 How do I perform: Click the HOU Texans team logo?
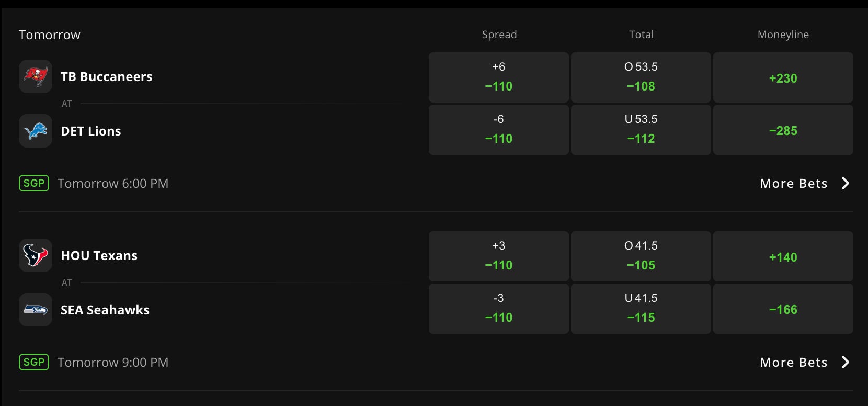point(36,255)
